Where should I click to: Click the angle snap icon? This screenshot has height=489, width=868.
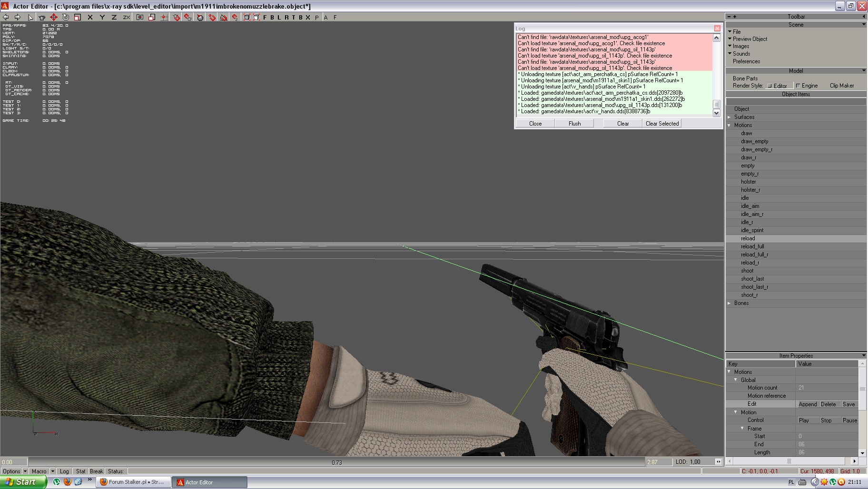click(x=223, y=17)
